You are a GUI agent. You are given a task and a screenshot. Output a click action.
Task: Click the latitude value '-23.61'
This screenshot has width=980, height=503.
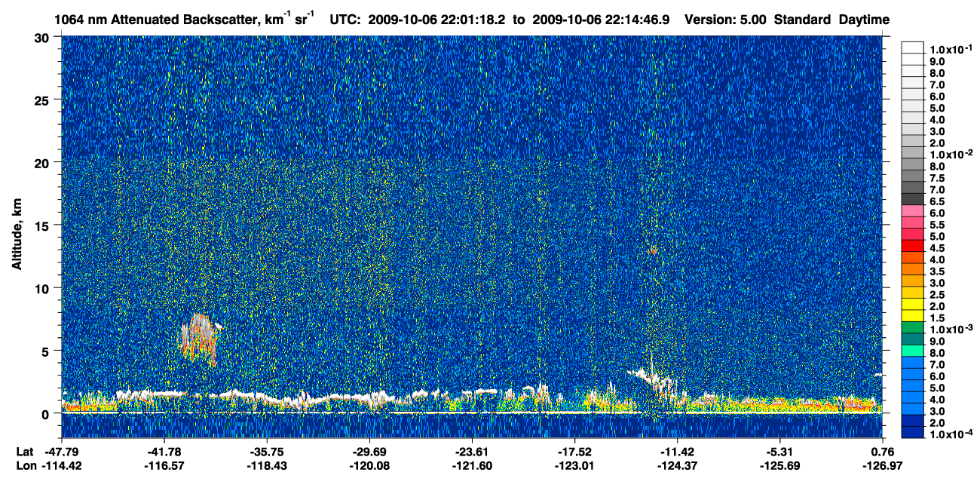tap(472, 451)
